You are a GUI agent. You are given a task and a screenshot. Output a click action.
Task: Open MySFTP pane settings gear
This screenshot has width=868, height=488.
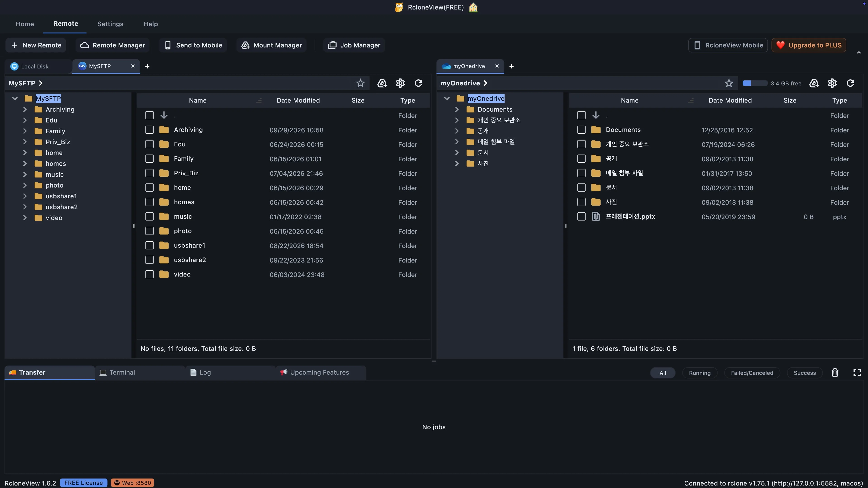[400, 83]
